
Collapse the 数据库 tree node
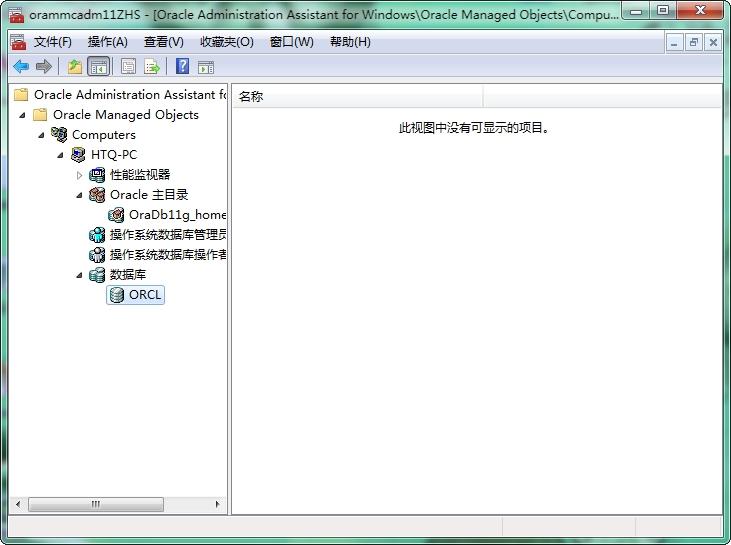coord(79,276)
